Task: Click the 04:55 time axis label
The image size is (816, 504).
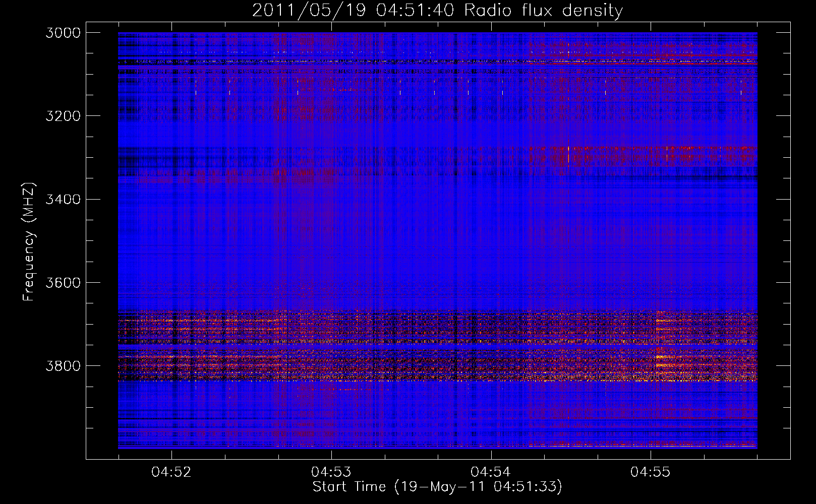Action: (x=651, y=472)
